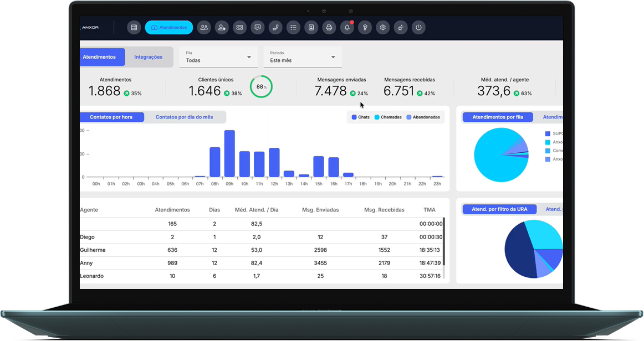Toggle the Chamadas legend series
The image size is (644, 341).
click(x=388, y=117)
